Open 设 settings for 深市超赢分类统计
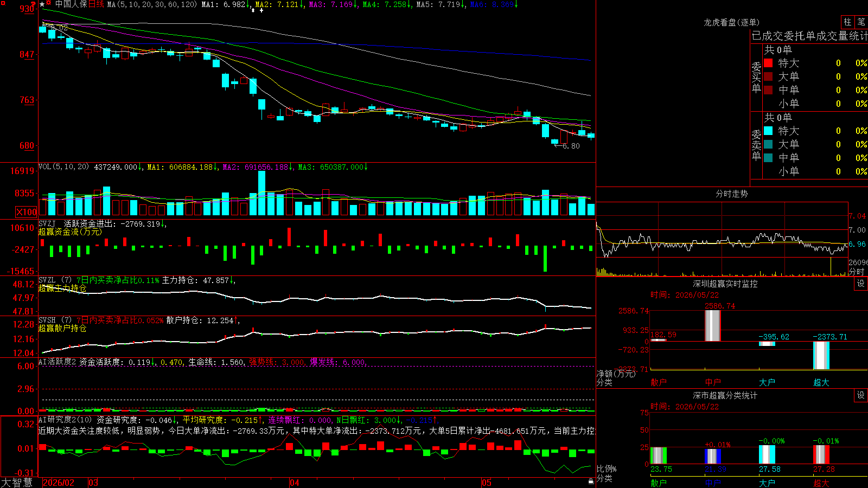 861,395
